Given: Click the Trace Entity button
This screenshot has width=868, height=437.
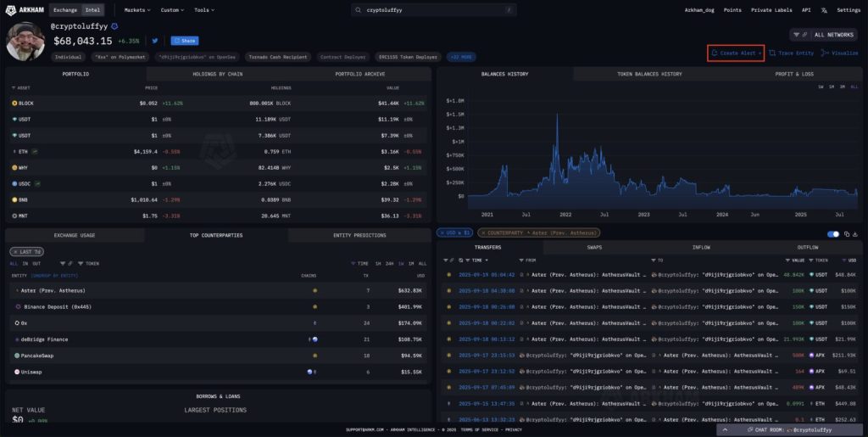Looking at the screenshot, I should [792, 53].
